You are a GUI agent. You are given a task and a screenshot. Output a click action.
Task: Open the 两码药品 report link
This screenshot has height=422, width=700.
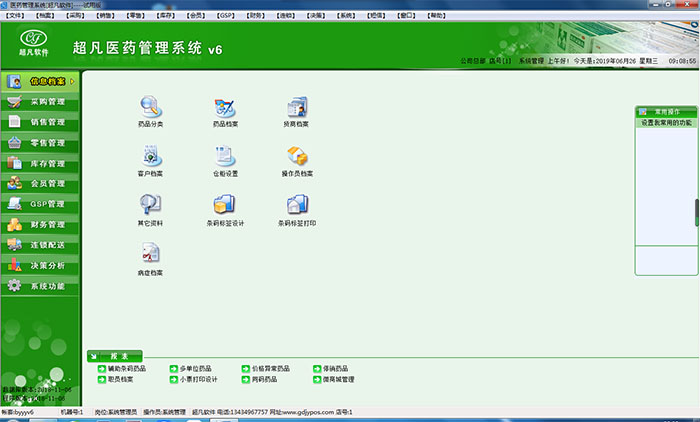click(259, 379)
